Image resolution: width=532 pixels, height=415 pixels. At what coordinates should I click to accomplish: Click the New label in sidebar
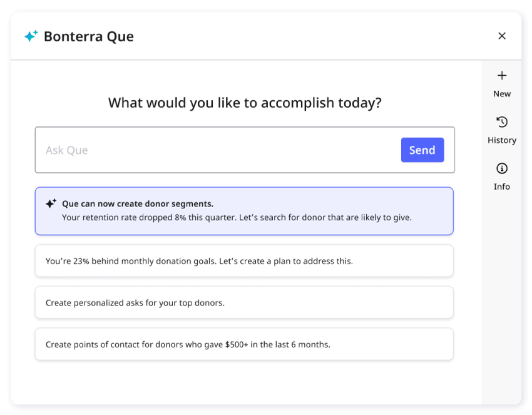[502, 94]
